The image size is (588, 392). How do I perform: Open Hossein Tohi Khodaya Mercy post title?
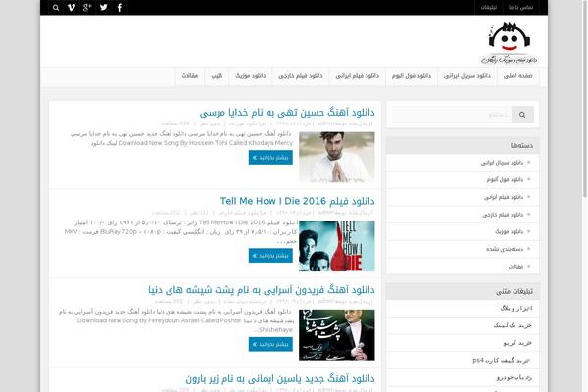pyautogui.click(x=287, y=112)
